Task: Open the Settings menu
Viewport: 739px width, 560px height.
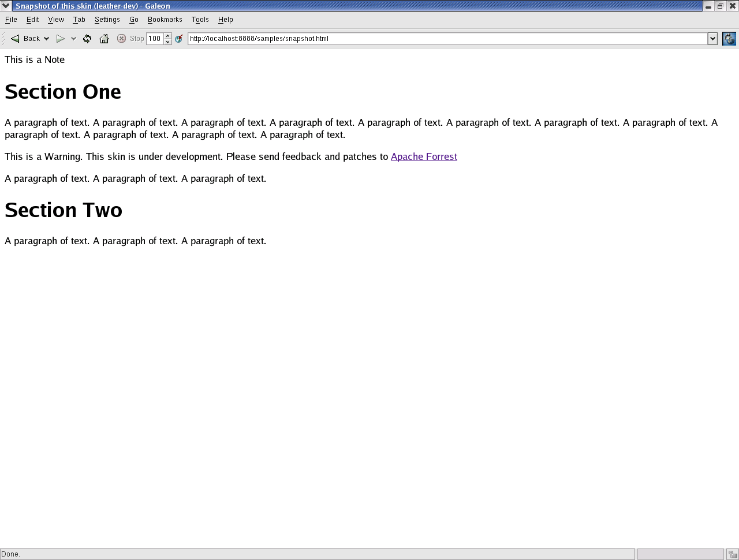Action: click(x=107, y=20)
